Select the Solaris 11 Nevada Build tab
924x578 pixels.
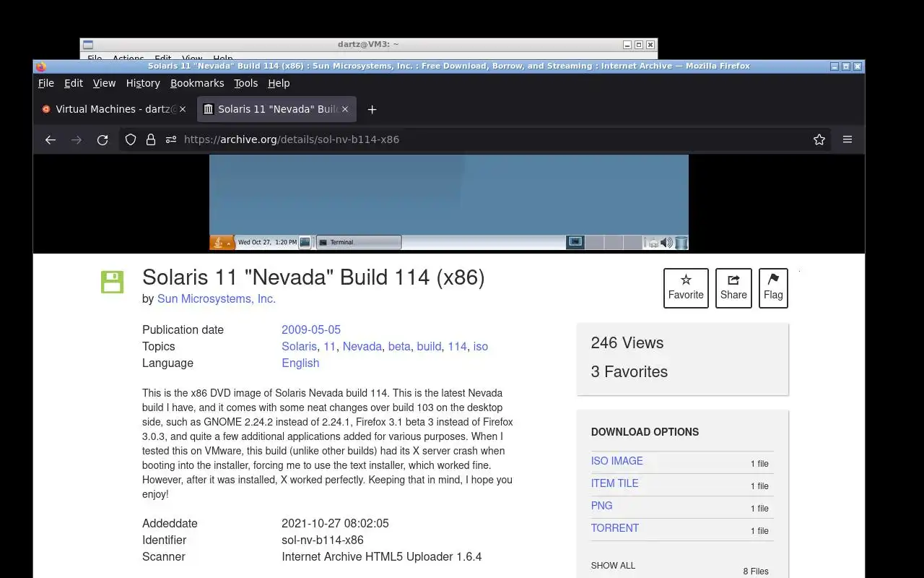(276, 109)
